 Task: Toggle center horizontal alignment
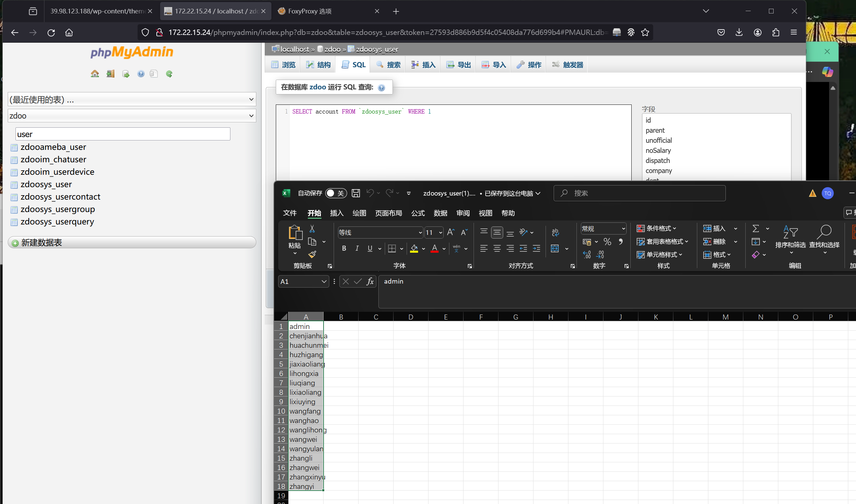pyautogui.click(x=497, y=248)
